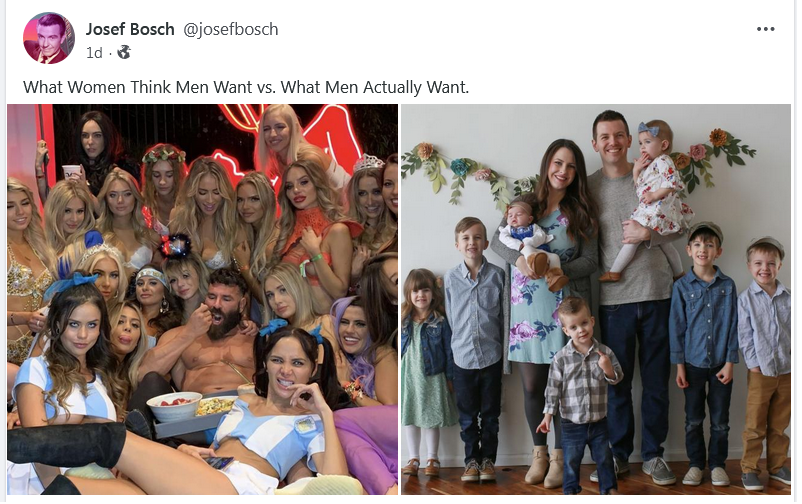
Task: Click the strawberry bowl on the tray
Action: pos(174,406)
